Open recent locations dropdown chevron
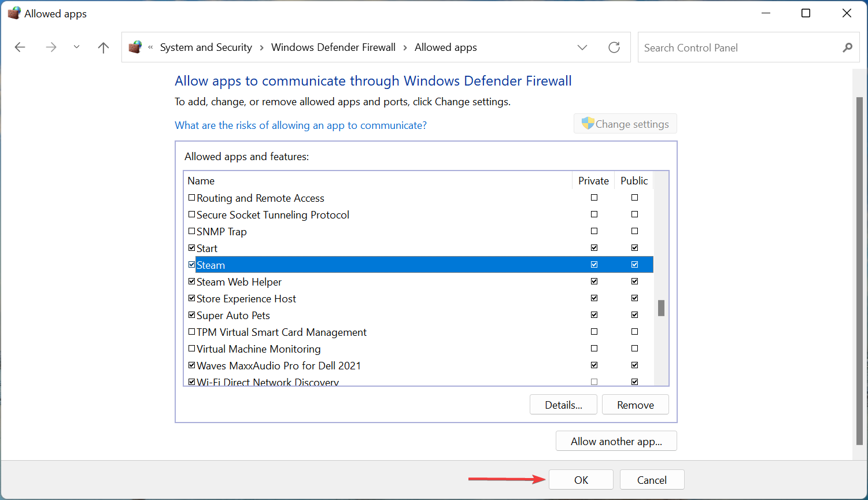Image resolution: width=868 pixels, height=500 pixels. [76, 47]
